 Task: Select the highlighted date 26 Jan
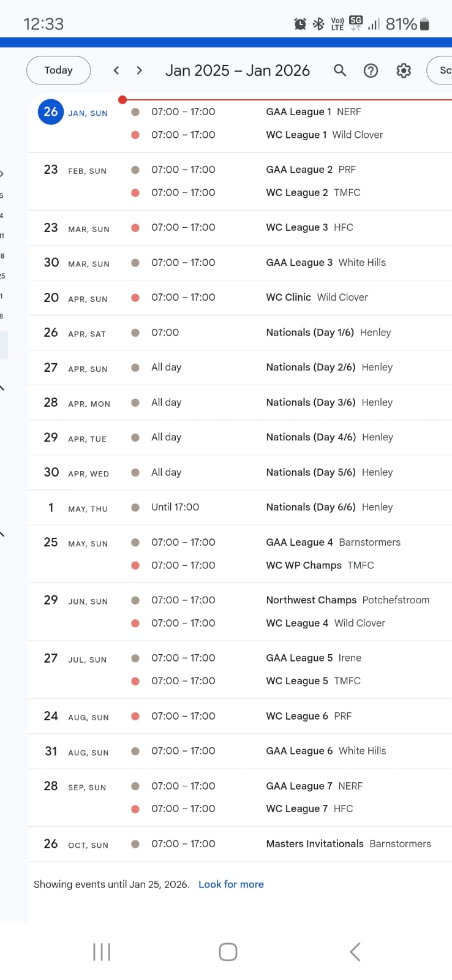click(x=51, y=112)
